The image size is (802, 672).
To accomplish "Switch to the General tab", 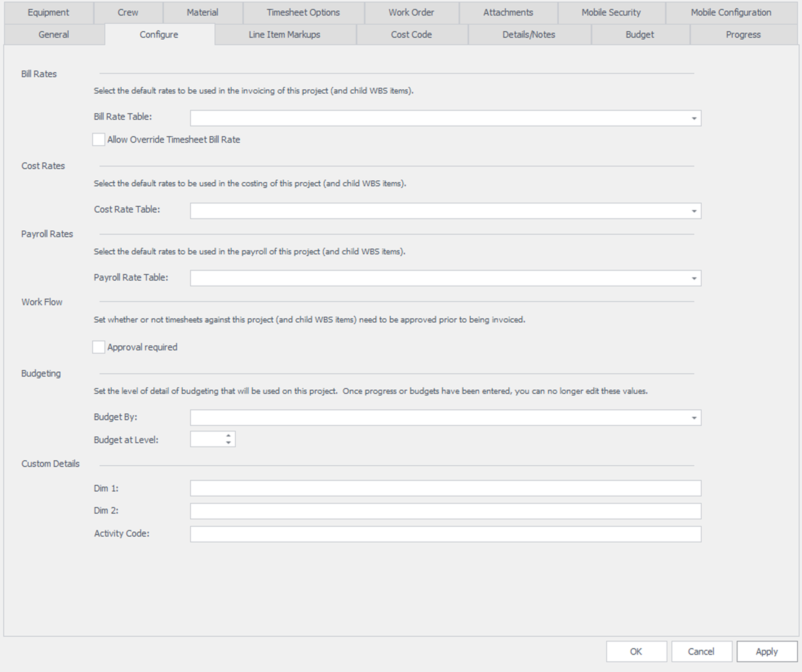I will pyautogui.click(x=54, y=35).
